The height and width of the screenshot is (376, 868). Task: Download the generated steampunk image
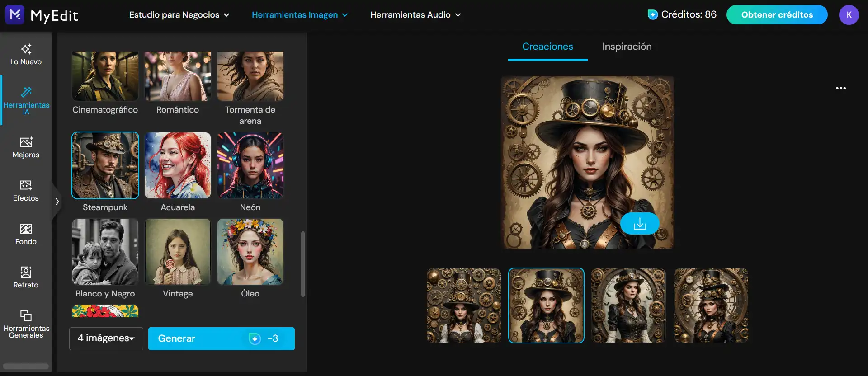tap(639, 224)
